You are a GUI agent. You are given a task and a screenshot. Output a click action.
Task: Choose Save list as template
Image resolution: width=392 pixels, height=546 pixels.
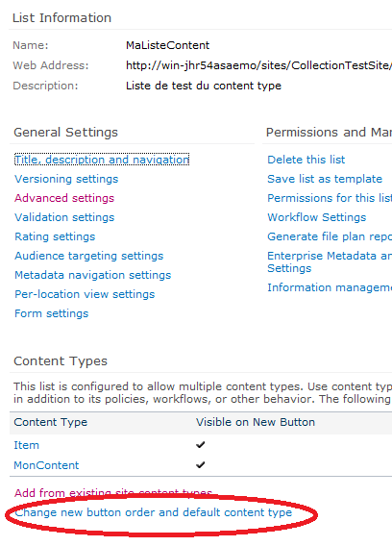[x=325, y=179]
